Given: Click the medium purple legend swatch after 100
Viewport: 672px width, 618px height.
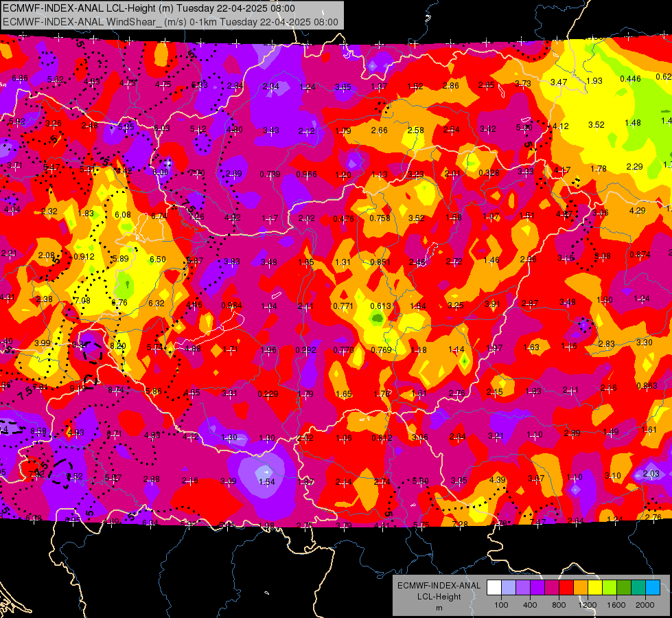Looking at the screenshot, I should tap(523, 588).
